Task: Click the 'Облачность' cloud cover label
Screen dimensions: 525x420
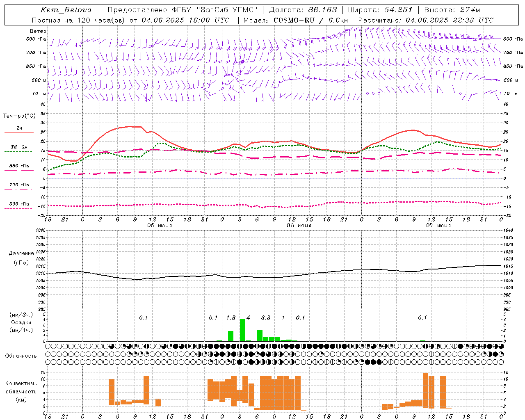Action: pyautogui.click(x=21, y=356)
